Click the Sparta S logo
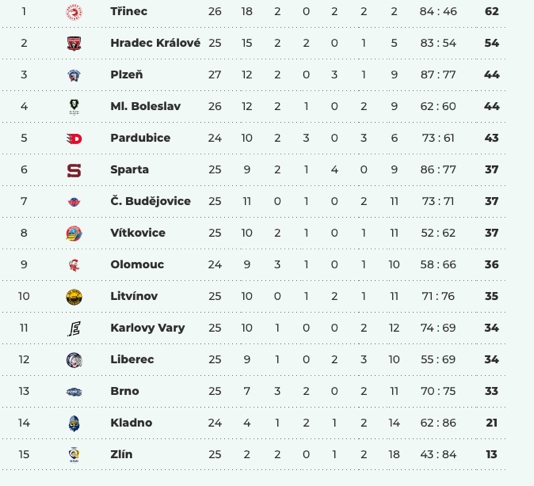Viewport: 534px width, 486px height. (x=74, y=170)
